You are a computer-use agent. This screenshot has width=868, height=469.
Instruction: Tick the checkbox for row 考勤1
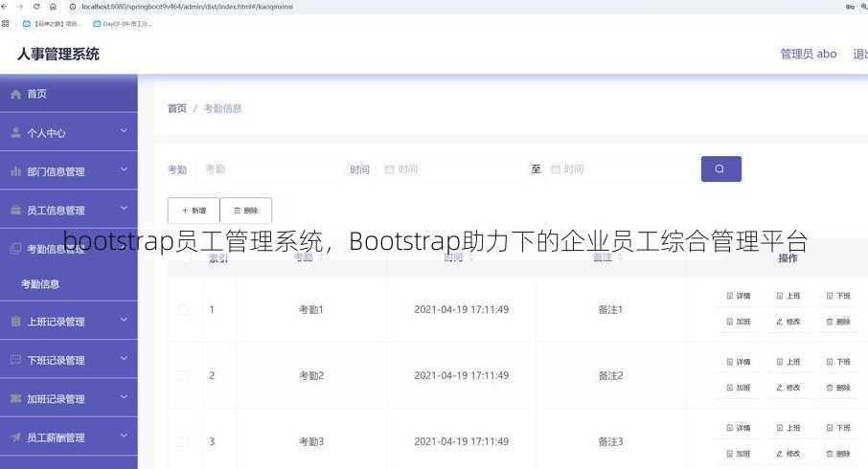(184, 310)
